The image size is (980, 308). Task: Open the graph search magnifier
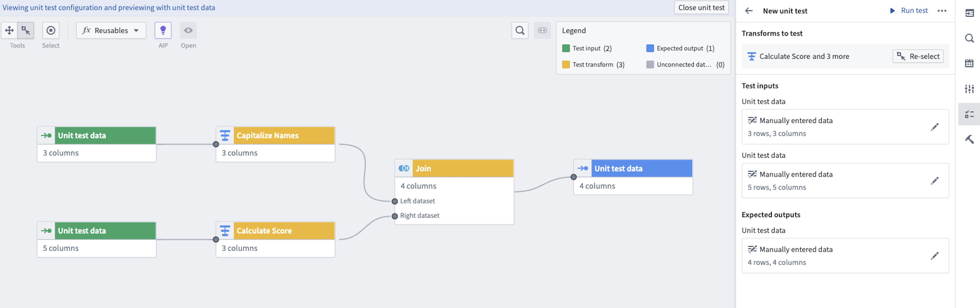point(520,30)
